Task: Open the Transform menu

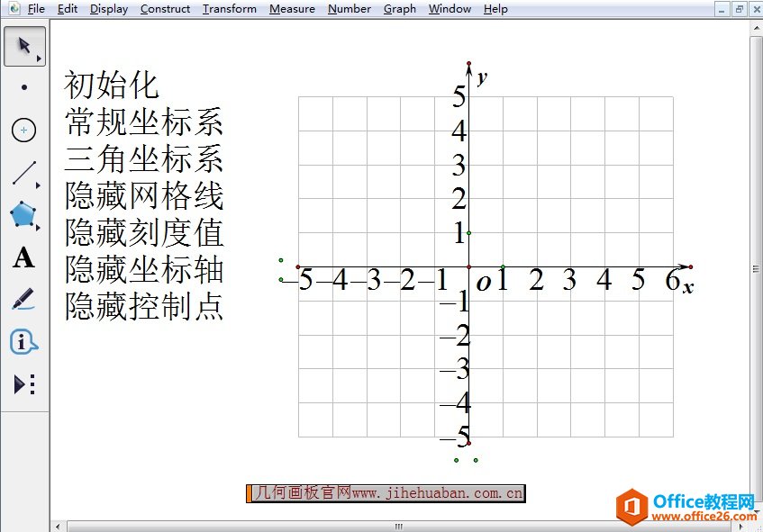Action: click(x=229, y=9)
